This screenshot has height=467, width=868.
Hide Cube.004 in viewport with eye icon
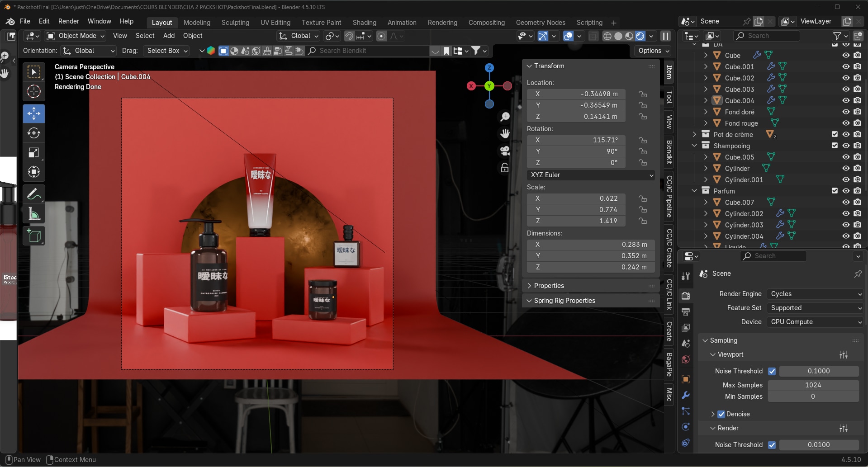845,100
